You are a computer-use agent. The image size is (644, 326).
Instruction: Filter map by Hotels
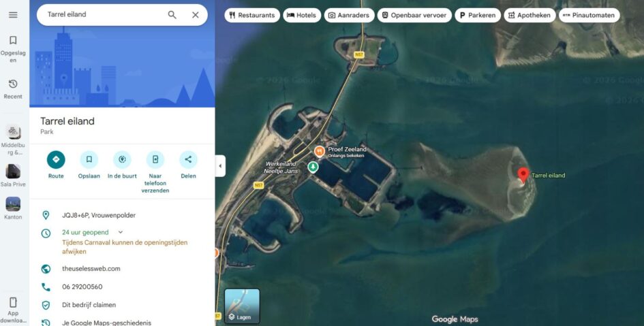[x=301, y=15]
